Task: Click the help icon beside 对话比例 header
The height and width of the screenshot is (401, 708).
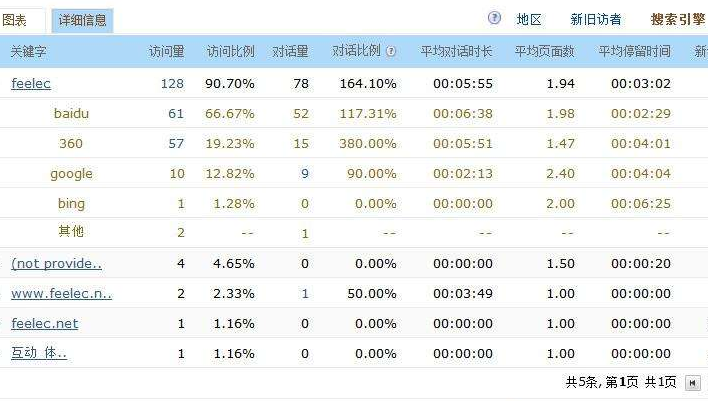Action: click(x=390, y=51)
